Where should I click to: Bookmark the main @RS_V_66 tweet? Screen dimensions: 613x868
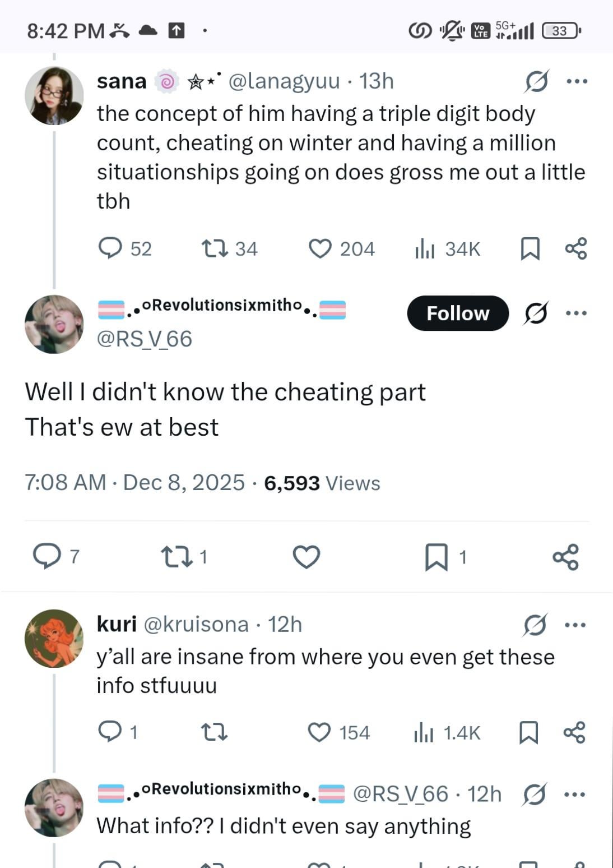pyautogui.click(x=436, y=557)
